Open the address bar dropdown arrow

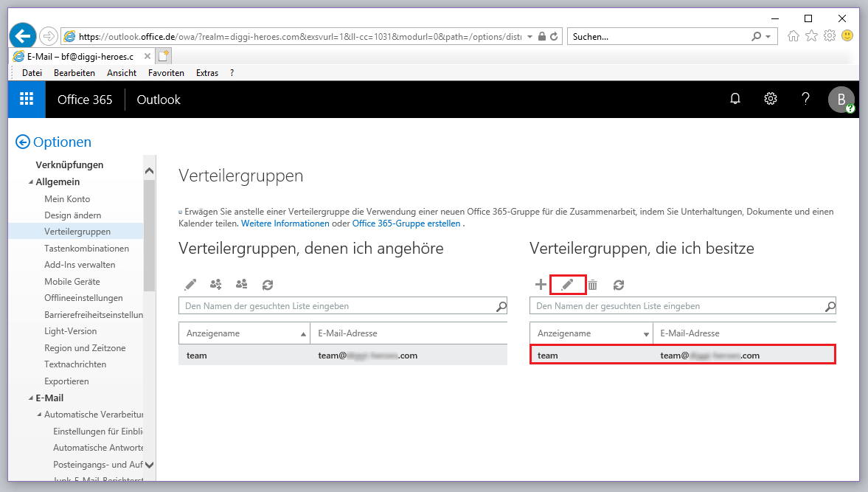coord(530,37)
